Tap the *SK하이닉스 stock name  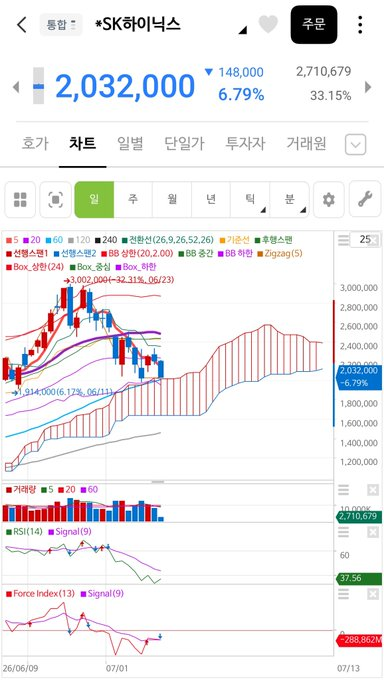point(138,25)
